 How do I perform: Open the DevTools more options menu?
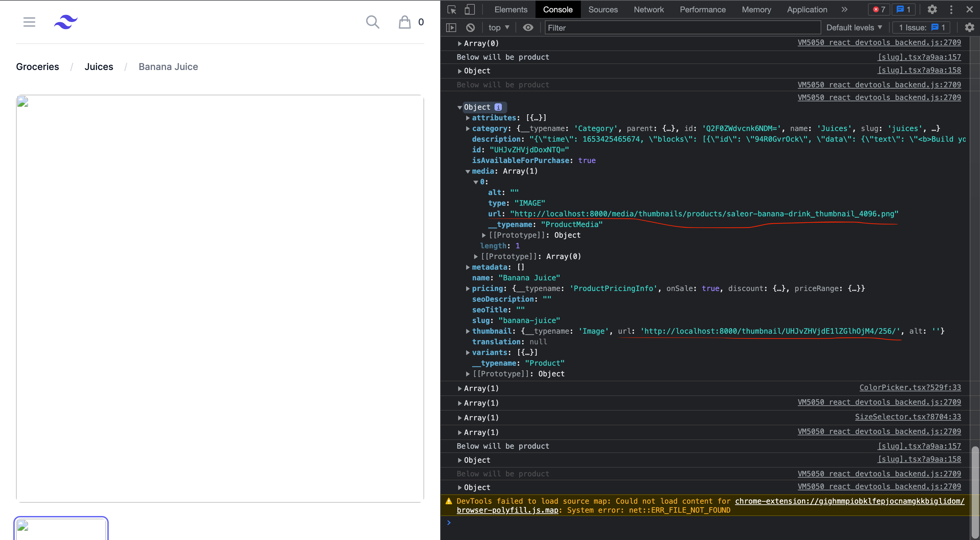tap(951, 10)
